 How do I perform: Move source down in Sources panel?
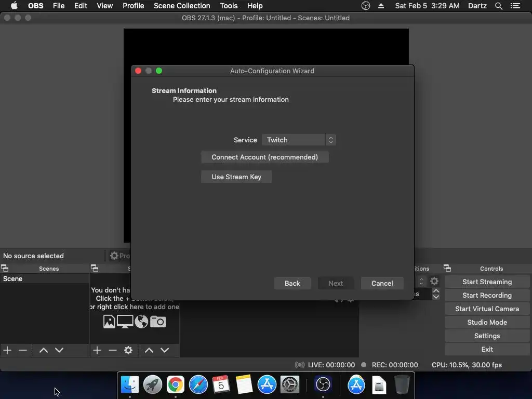click(x=165, y=350)
